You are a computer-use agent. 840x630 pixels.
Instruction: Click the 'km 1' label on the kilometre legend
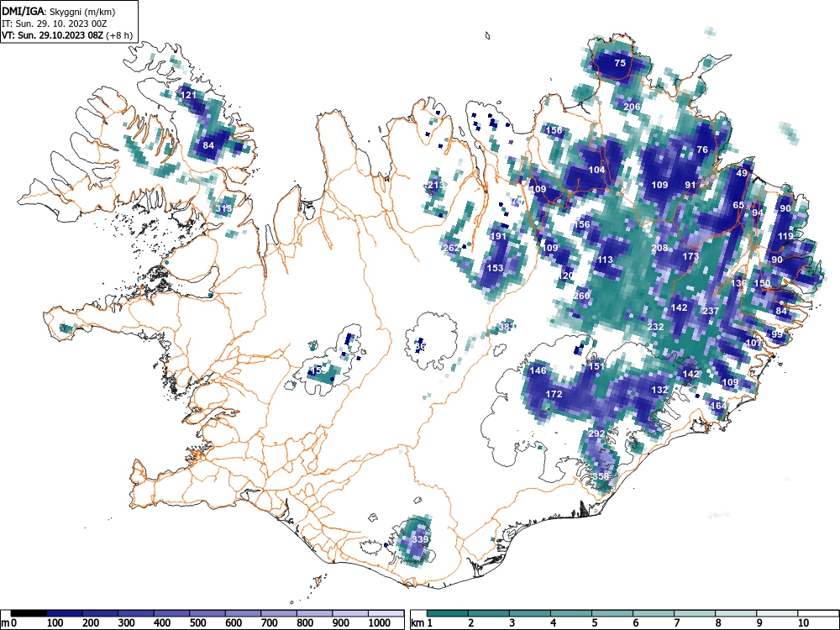pyautogui.click(x=423, y=623)
